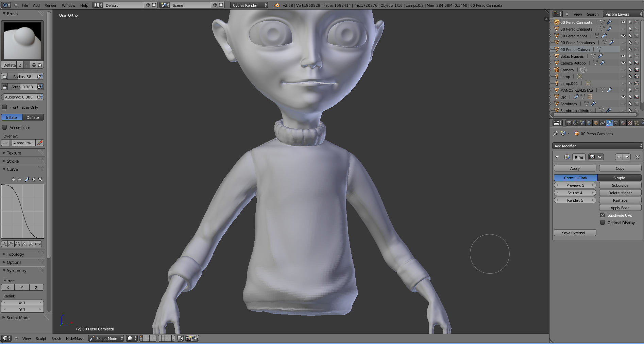This screenshot has width=644, height=344.
Task: Reset the brush curve with X icon
Action: click(40, 179)
